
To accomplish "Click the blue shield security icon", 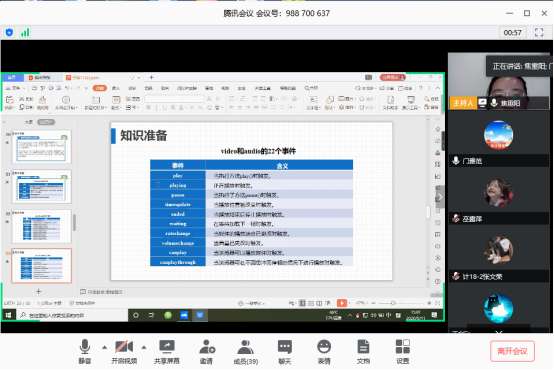I will click(x=9, y=33).
